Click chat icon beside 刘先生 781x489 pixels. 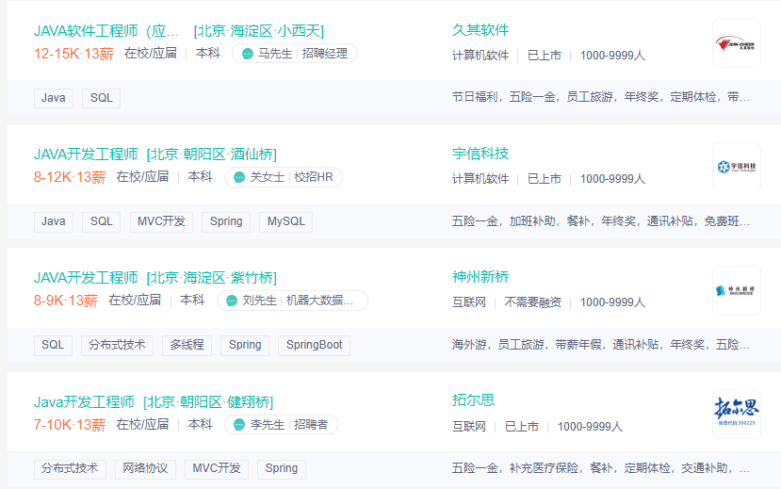[233, 300]
